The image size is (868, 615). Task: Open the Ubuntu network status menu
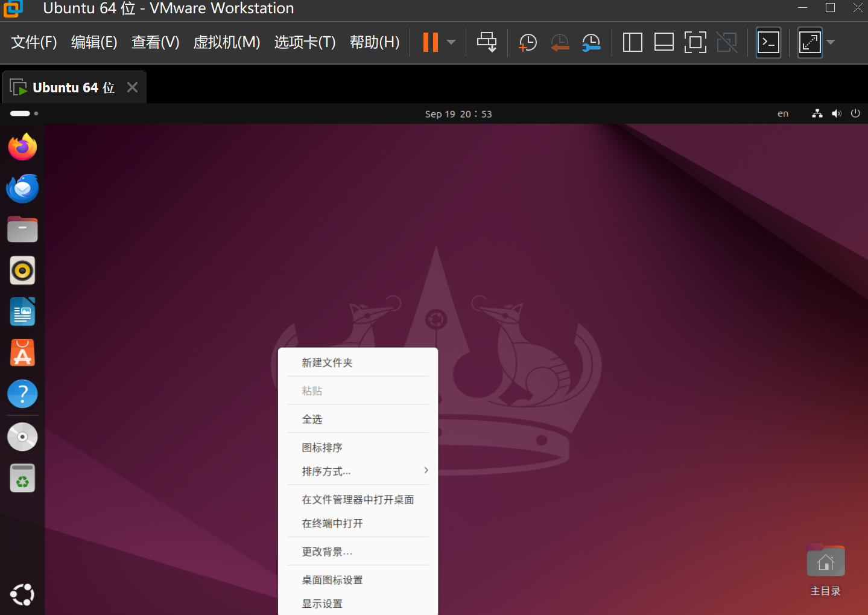(817, 113)
